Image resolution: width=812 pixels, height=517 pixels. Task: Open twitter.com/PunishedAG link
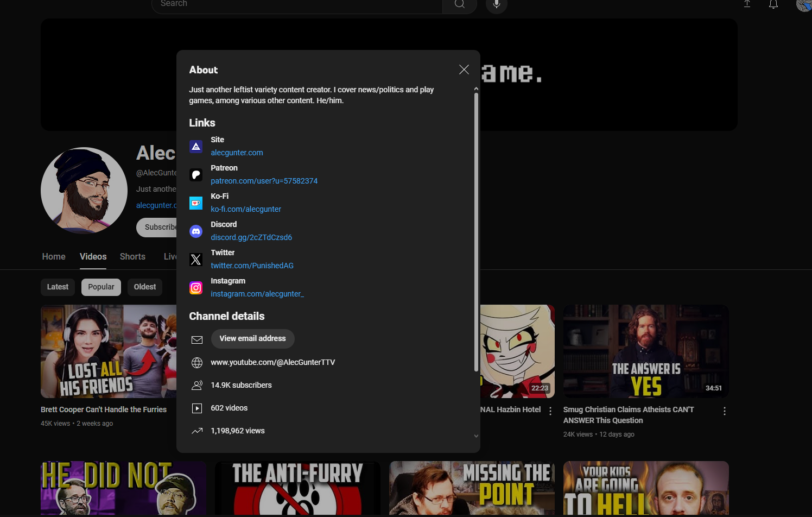click(252, 266)
